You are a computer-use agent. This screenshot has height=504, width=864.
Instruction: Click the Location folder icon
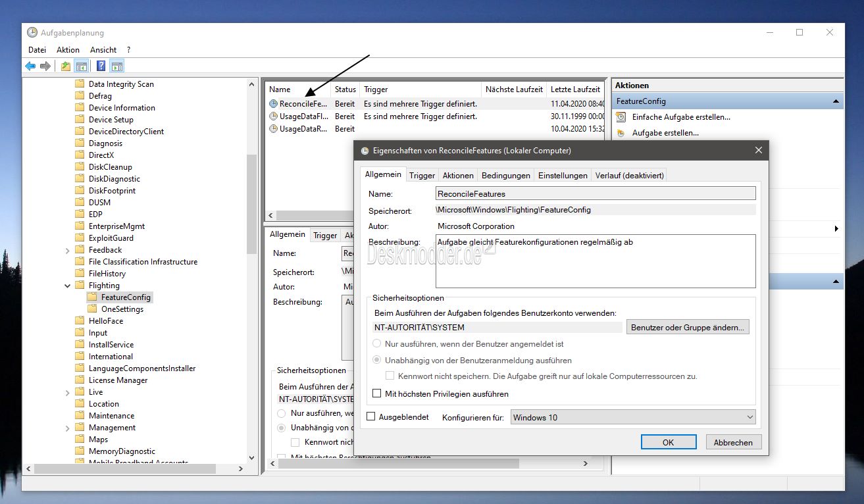point(80,404)
